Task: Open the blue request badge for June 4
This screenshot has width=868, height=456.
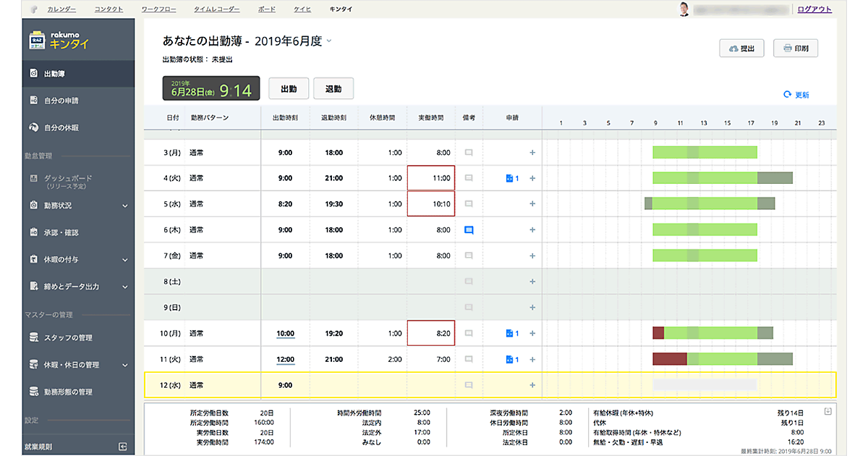Action: click(512, 178)
